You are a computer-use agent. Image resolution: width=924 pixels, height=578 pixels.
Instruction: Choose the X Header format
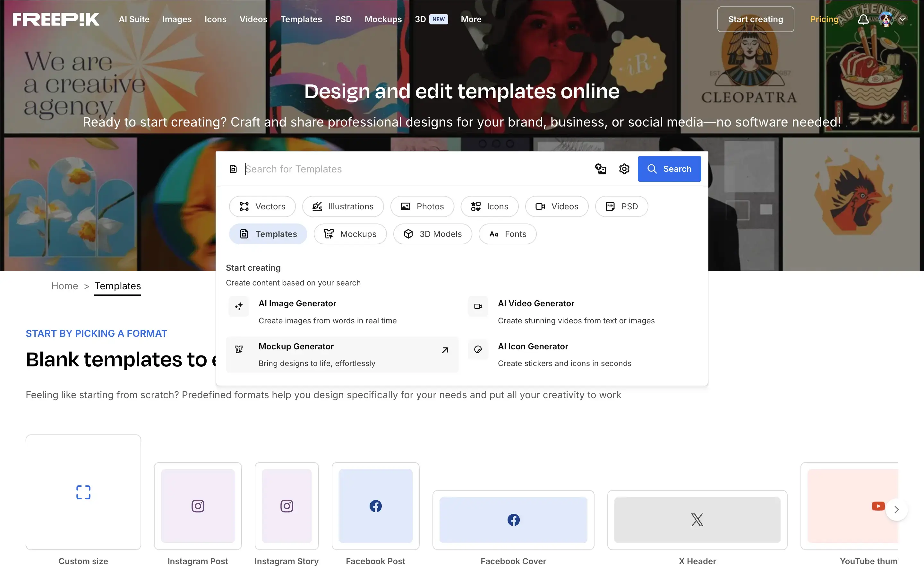(x=697, y=520)
